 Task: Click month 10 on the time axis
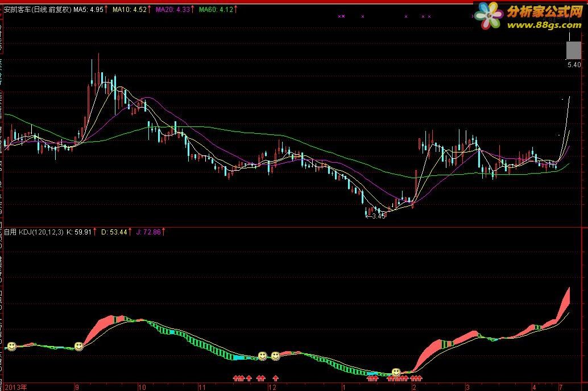point(142,387)
